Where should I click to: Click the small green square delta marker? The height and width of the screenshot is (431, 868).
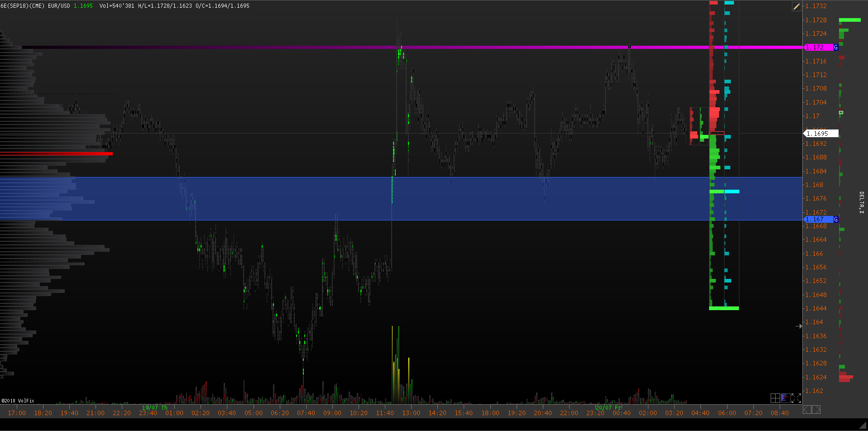[x=841, y=112]
